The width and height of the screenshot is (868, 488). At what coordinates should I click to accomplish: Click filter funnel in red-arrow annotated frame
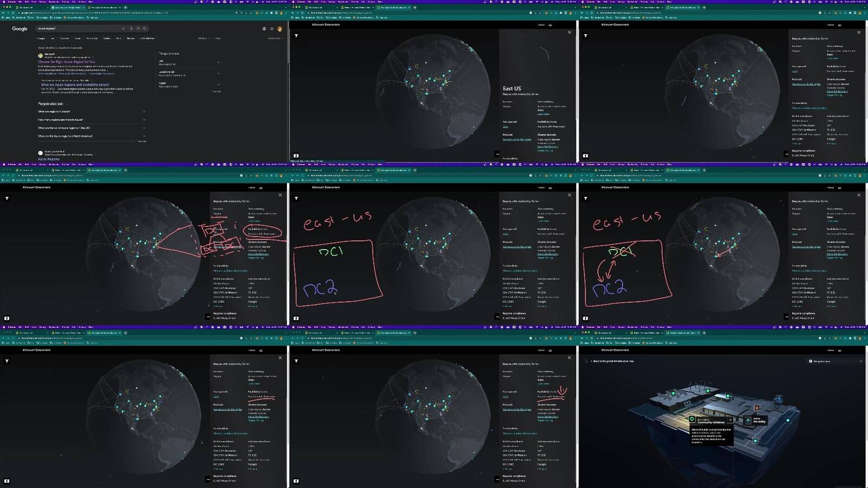(296, 362)
